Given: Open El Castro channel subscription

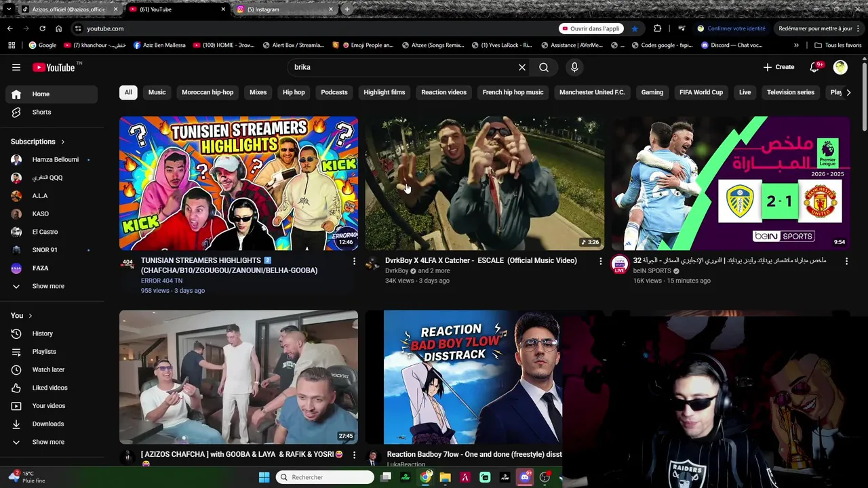Looking at the screenshot, I should [52, 232].
